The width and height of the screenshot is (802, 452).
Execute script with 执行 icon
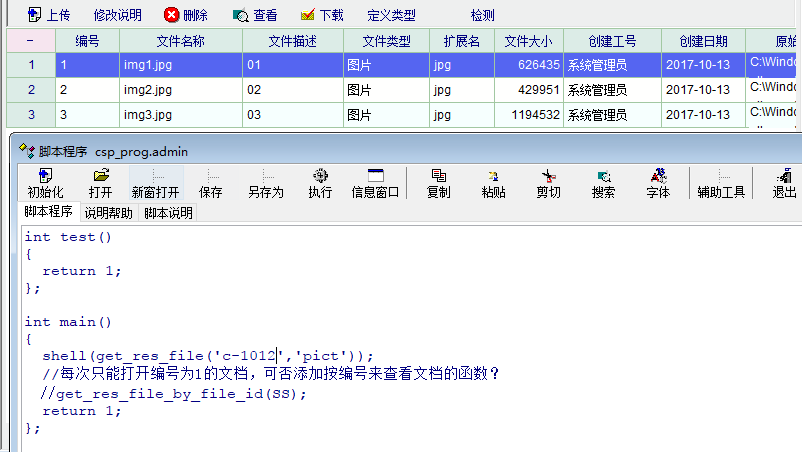pyautogui.click(x=320, y=176)
